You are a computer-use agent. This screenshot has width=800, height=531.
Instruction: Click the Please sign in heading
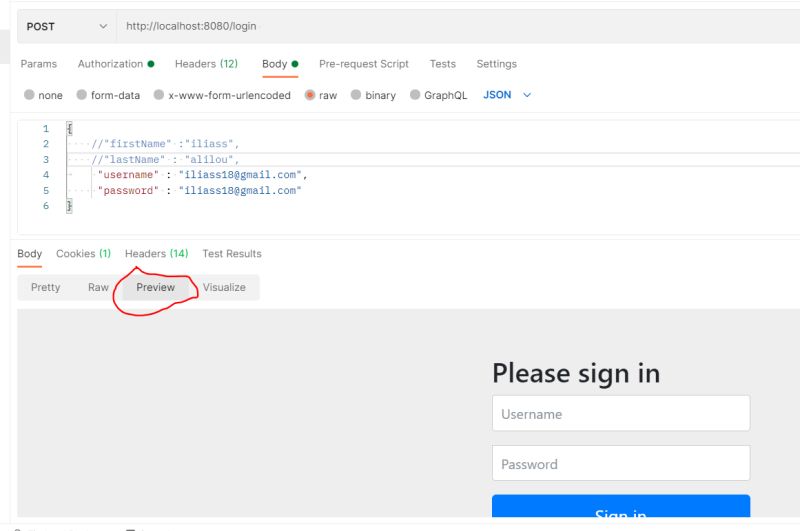pos(576,373)
